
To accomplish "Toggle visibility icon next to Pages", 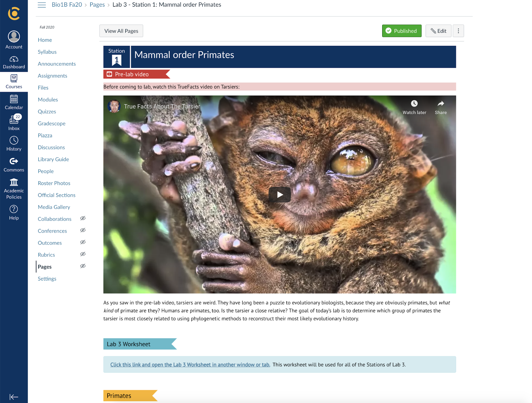I will 83,266.
